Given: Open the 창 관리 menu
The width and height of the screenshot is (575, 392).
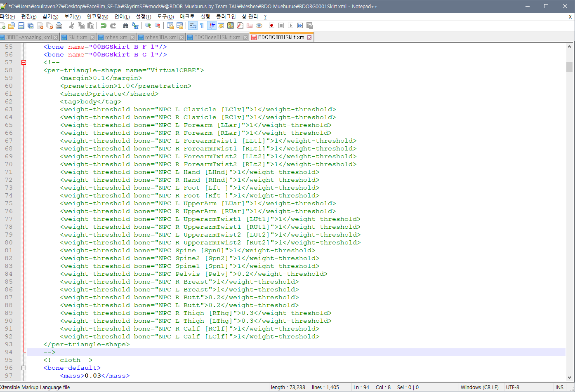Looking at the screenshot, I should pos(250,16).
